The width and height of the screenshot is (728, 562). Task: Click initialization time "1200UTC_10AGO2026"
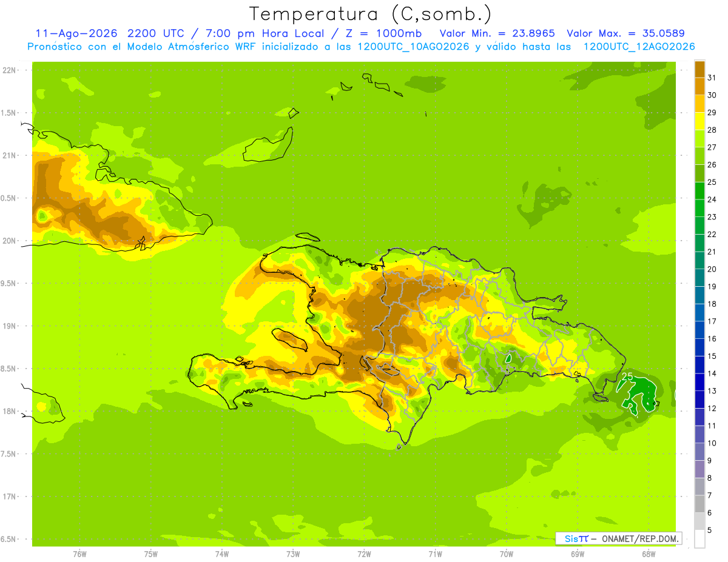[x=413, y=47]
